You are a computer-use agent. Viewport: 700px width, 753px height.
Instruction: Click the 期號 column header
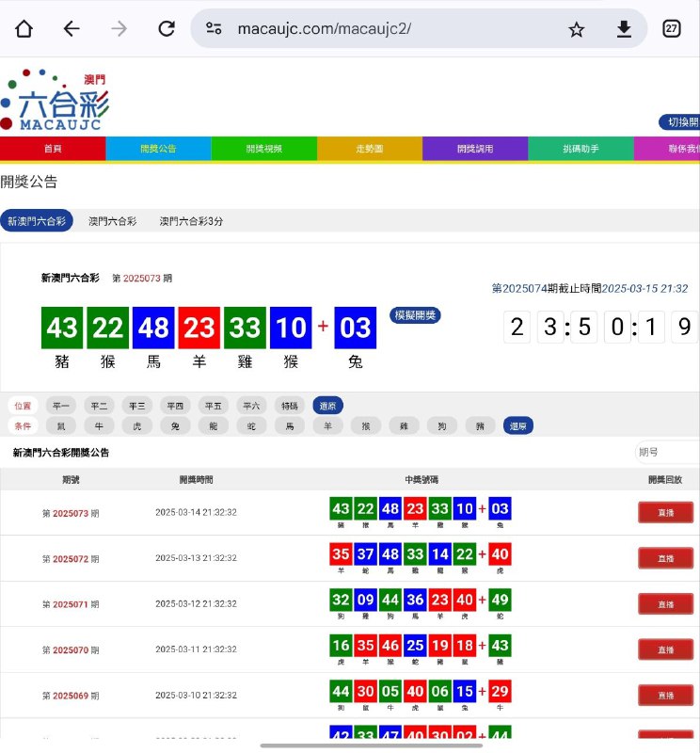[71, 479]
